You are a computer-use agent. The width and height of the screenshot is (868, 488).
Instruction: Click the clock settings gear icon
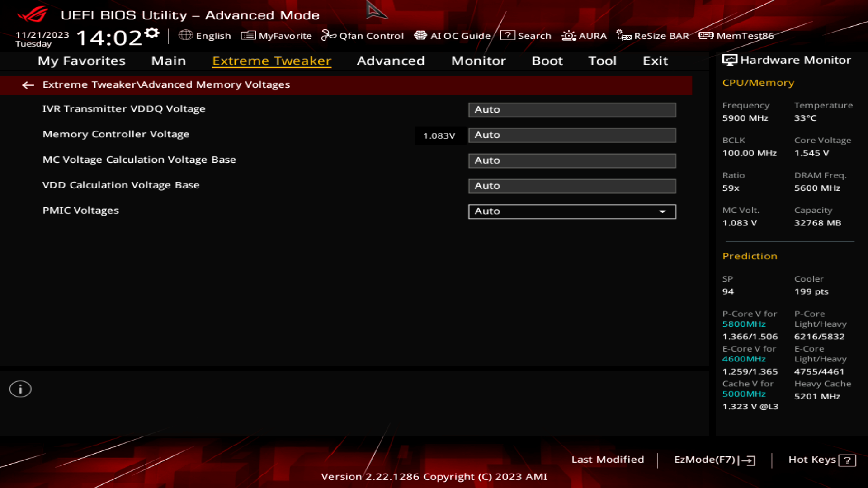[152, 33]
